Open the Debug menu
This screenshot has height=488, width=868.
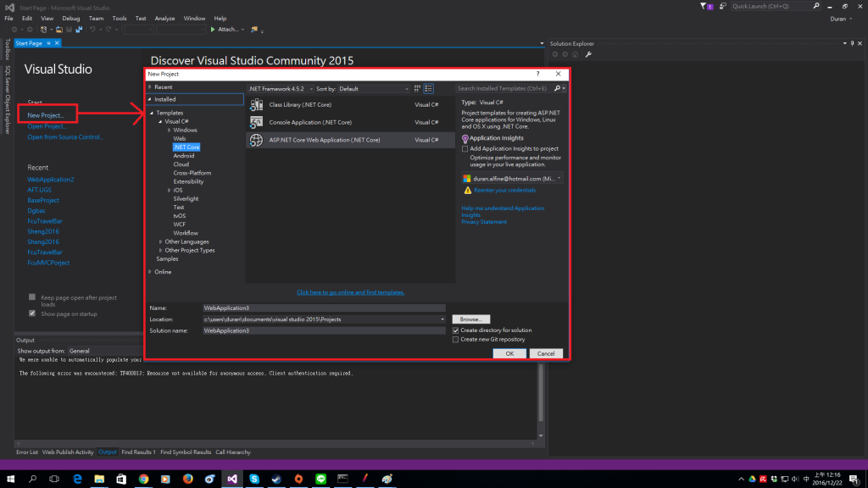[71, 19]
